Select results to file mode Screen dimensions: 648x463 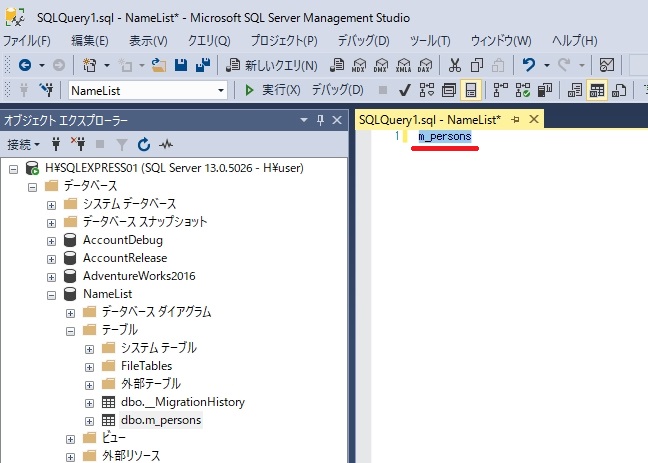[619, 90]
